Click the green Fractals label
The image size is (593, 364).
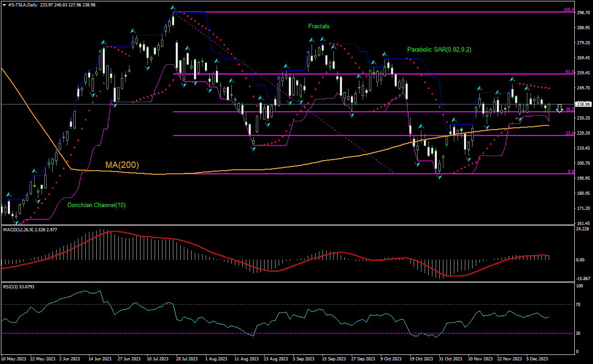pyautogui.click(x=318, y=26)
